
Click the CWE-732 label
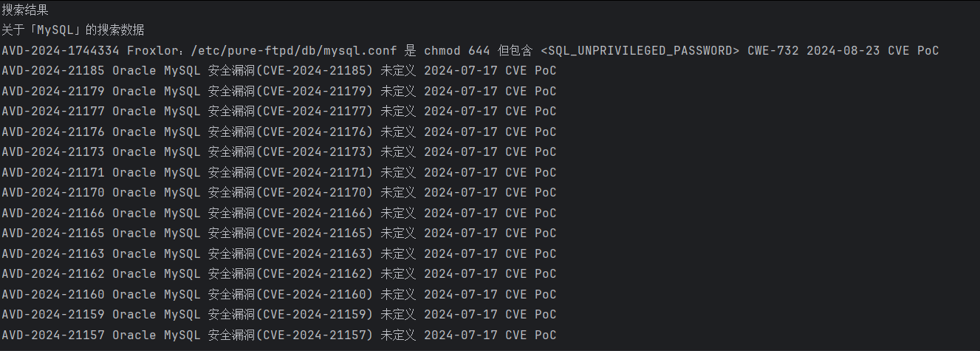[772, 51]
